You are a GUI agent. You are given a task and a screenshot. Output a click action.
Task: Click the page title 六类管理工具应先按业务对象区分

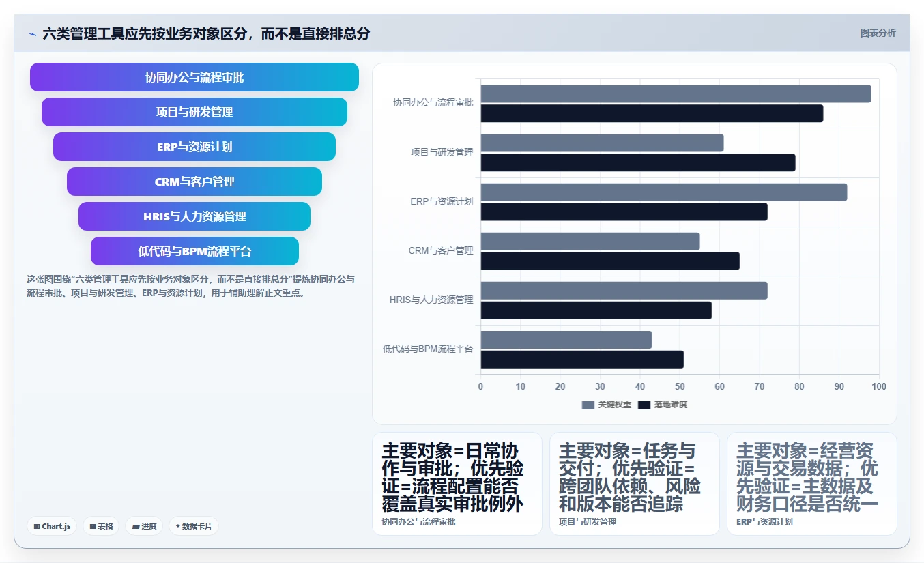(206, 33)
